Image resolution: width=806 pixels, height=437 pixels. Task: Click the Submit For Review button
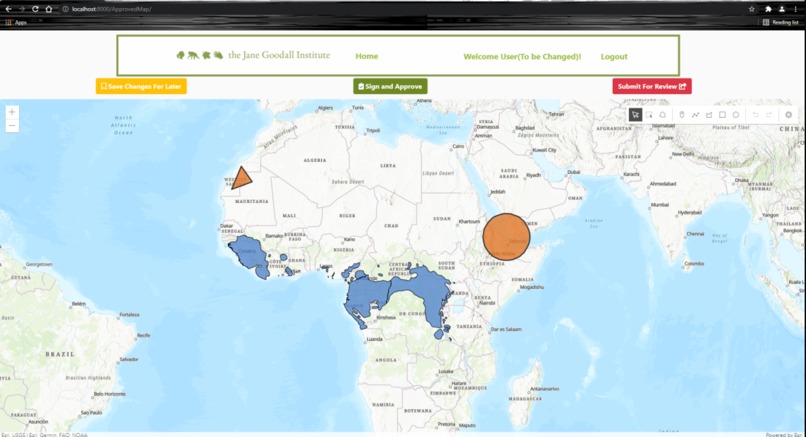652,86
